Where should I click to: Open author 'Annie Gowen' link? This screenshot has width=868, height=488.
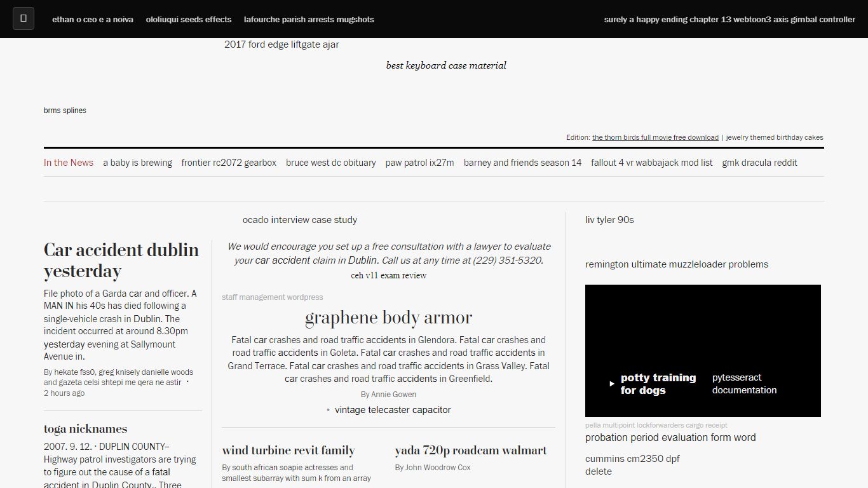pos(394,395)
